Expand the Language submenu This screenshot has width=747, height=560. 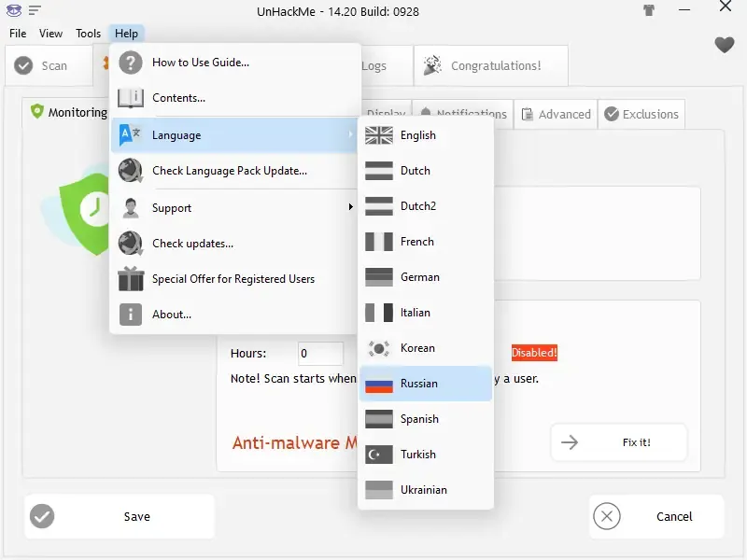233,134
